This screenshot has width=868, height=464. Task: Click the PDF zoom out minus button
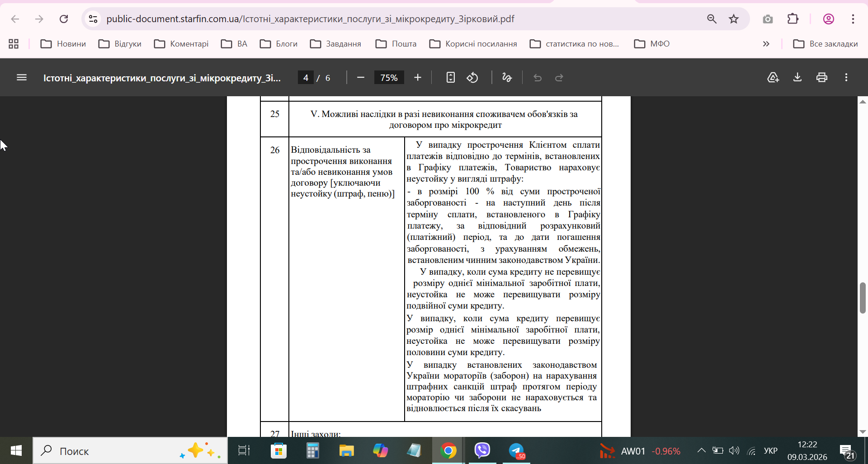tap(360, 78)
